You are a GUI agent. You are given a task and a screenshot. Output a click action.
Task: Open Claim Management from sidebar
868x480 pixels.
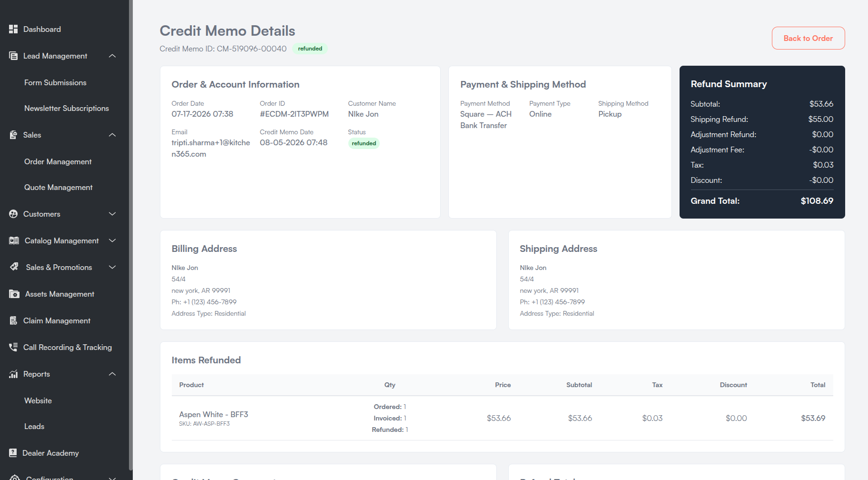coord(57,320)
